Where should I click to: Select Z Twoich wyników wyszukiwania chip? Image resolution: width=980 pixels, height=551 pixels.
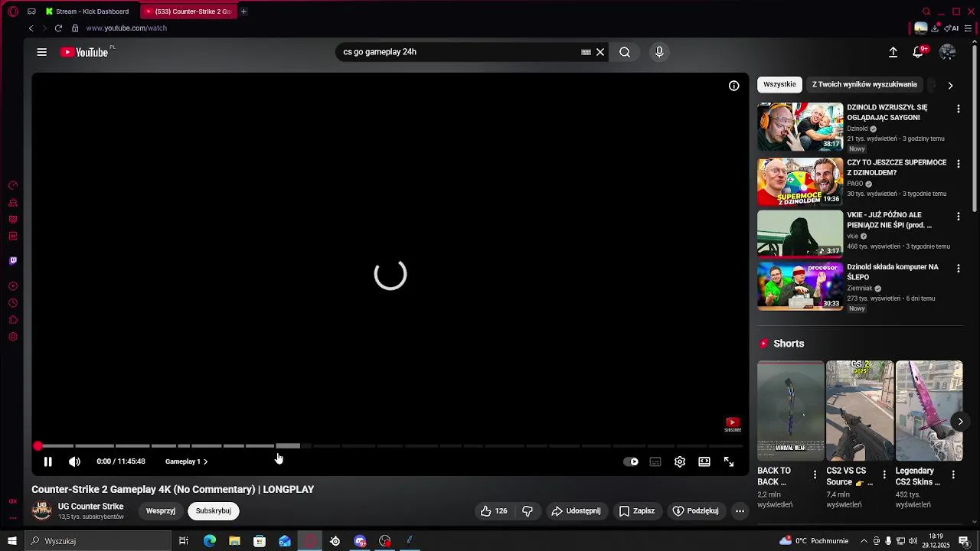click(864, 84)
